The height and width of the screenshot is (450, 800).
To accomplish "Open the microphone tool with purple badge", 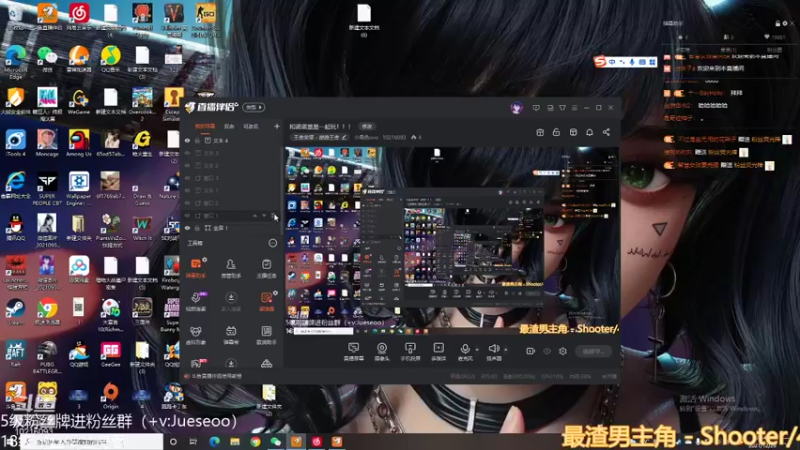I will click(196, 302).
